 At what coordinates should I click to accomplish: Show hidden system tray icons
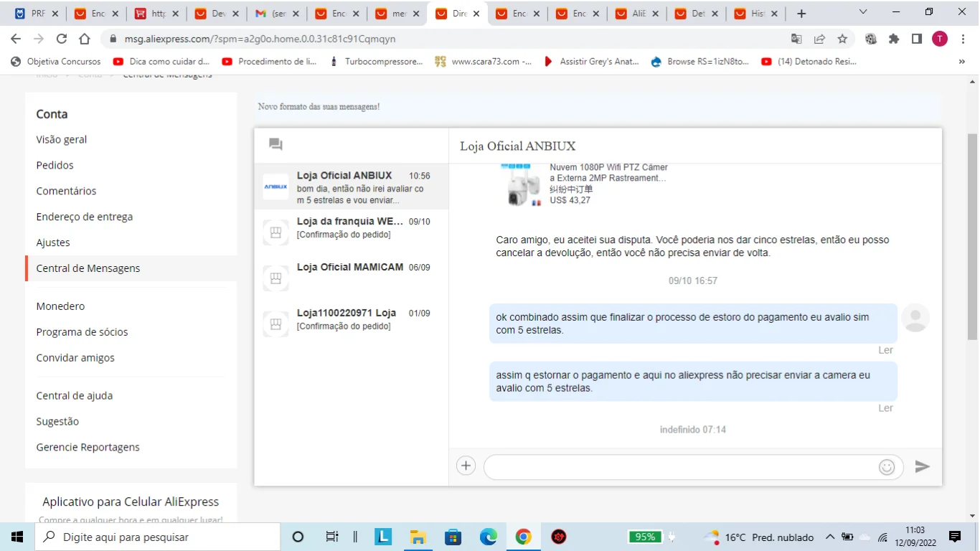pyautogui.click(x=830, y=537)
